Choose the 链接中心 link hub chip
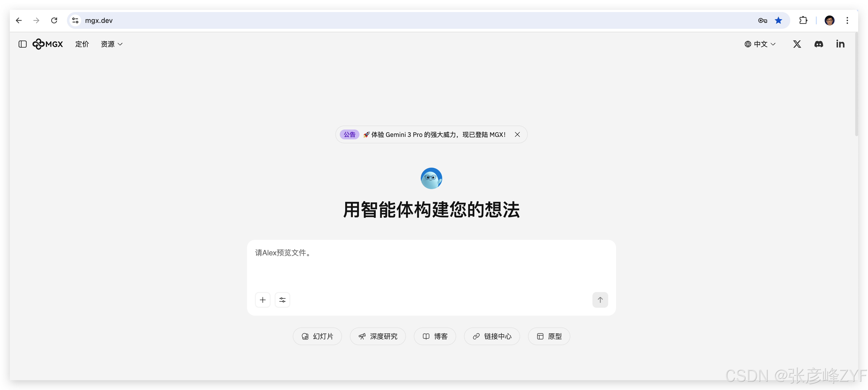The height and width of the screenshot is (390, 868). pos(492,336)
